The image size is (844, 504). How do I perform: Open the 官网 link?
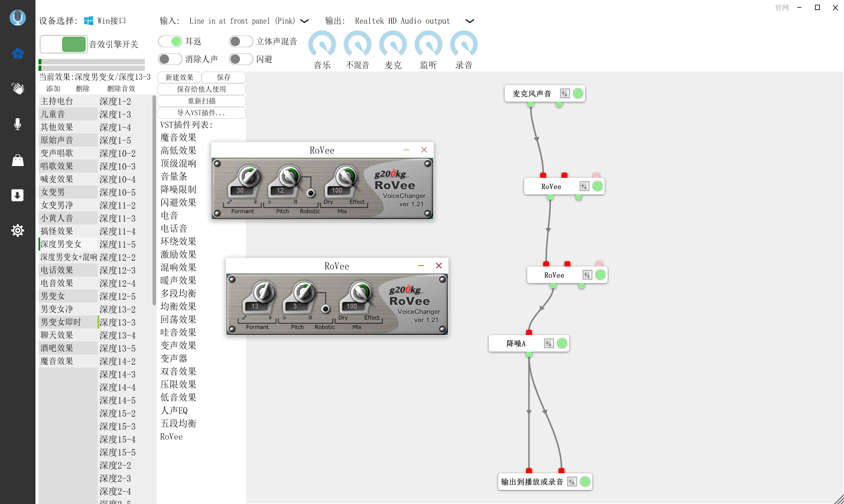click(x=782, y=8)
